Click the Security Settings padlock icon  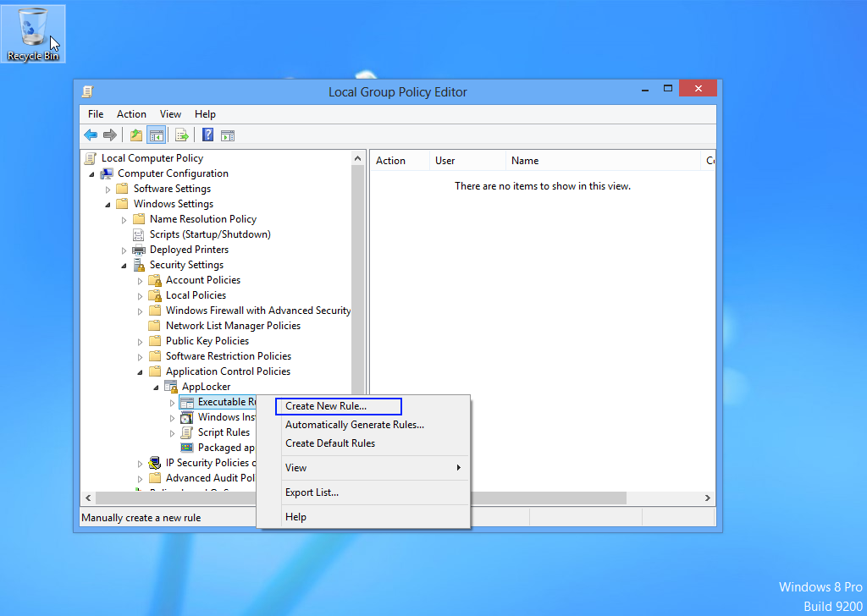pyautogui.click(x=139, y=265)
